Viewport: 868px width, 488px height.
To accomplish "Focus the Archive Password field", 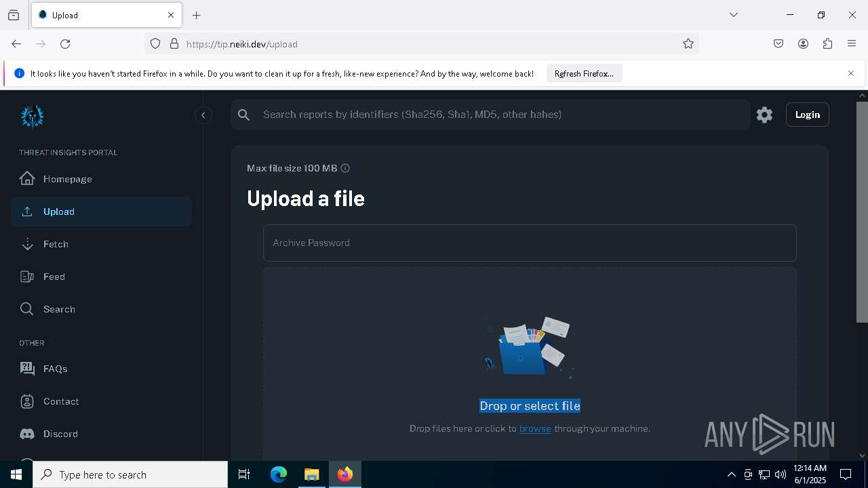I will 530,243.
